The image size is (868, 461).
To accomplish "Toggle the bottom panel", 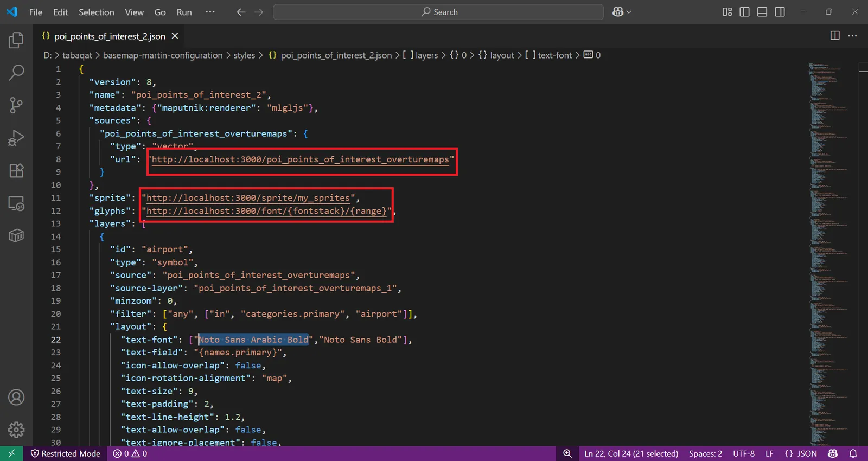I will point(762,12).
